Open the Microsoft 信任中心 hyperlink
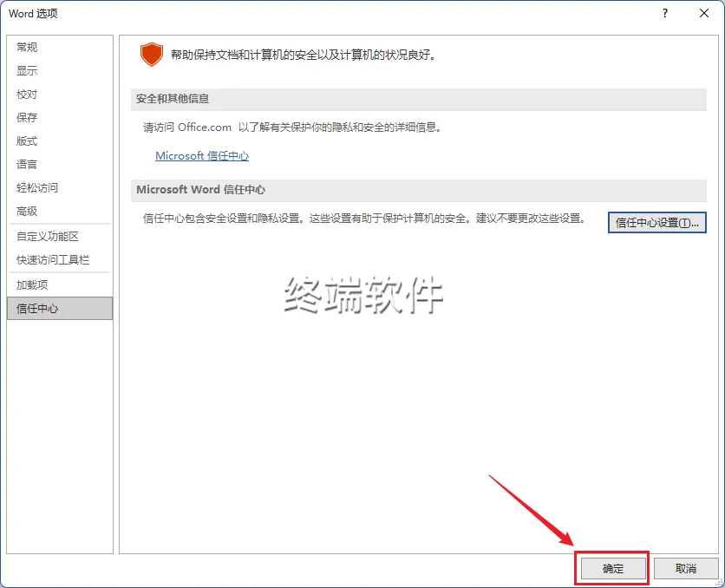 click(202, 156)
